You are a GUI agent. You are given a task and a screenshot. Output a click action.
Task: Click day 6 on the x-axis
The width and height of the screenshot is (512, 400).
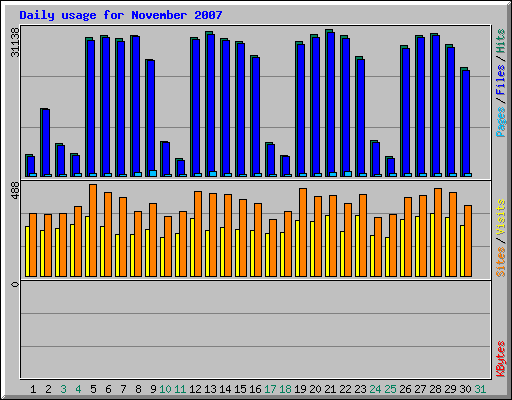point(108,389)
